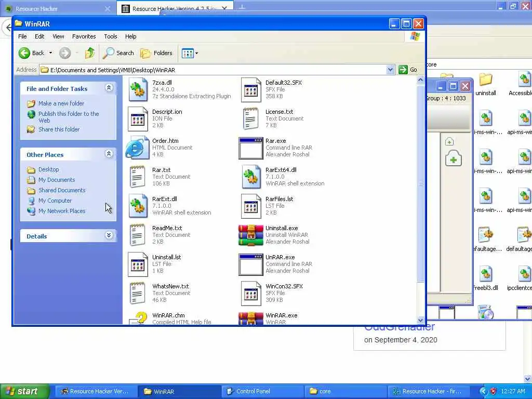Viewport: 532px width, 399px height.
Task: Click the Uninstall.lst file icon
Action: click(138, 264)
